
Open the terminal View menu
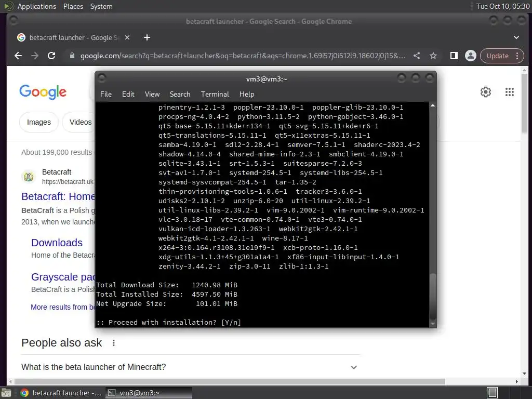point(152,95)
